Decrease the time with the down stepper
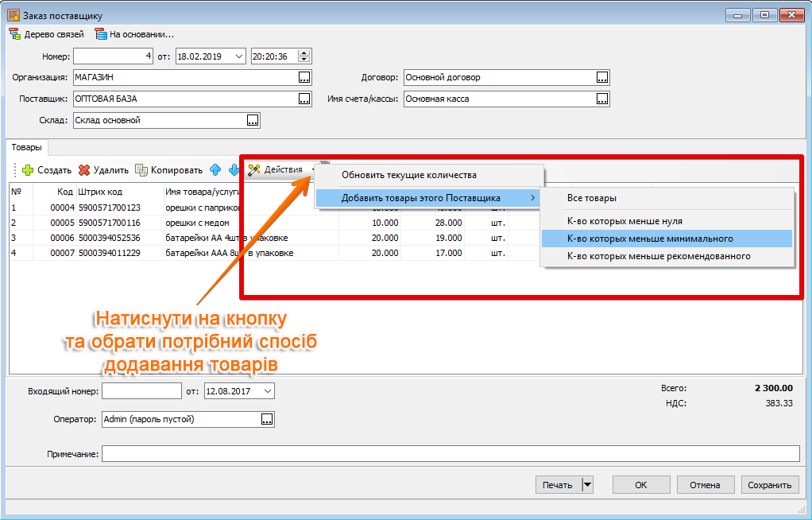 304,60
